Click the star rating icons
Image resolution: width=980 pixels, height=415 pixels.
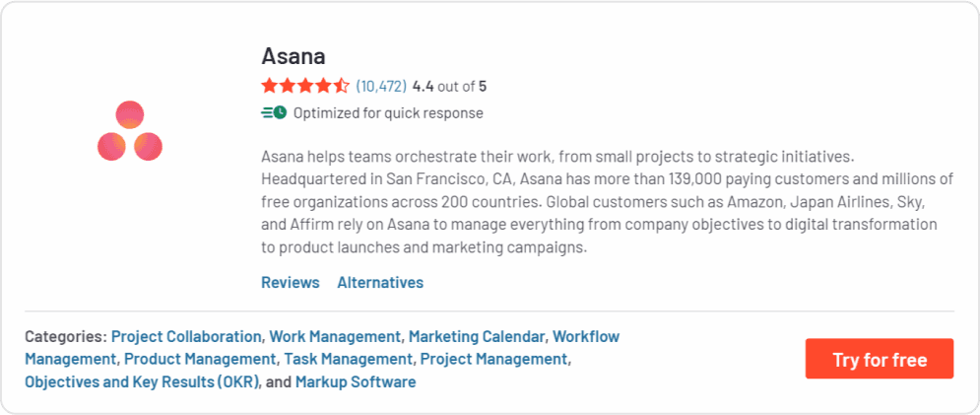point(305,86)
